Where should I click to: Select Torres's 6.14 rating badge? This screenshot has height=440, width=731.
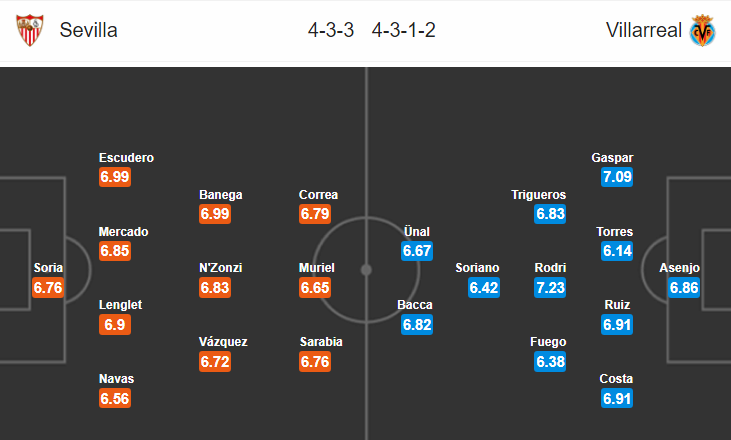point(617,251)
